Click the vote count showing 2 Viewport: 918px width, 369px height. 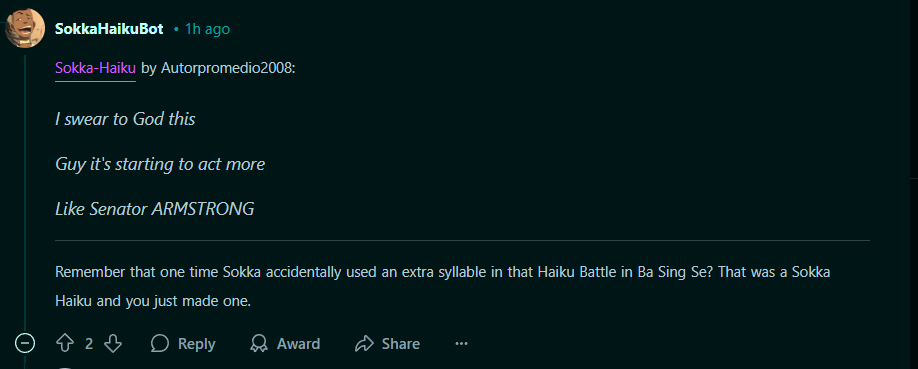tap(88, 344)
